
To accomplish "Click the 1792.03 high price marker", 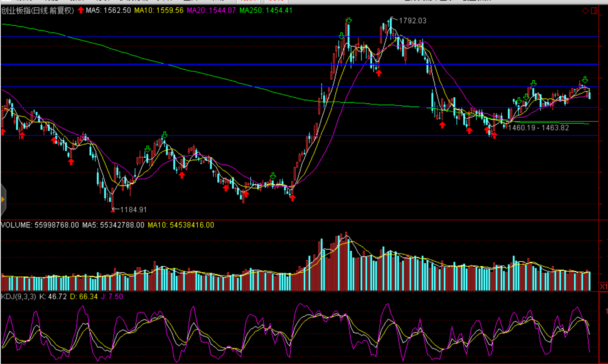I will click(412, 21).
